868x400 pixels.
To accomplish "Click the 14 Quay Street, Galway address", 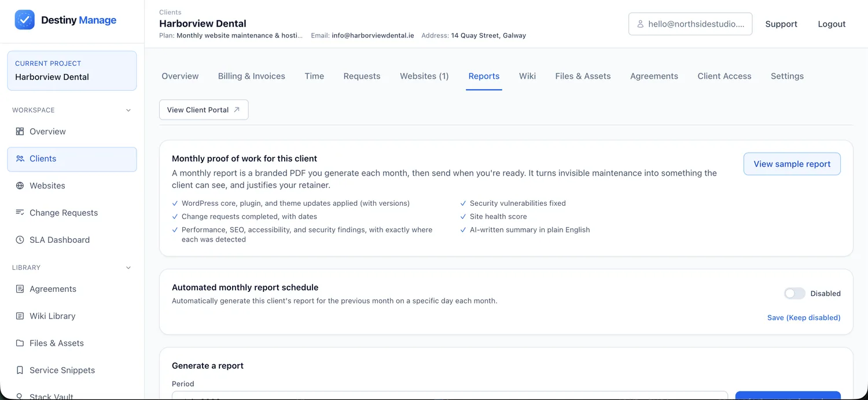I will tap(488, 35).
